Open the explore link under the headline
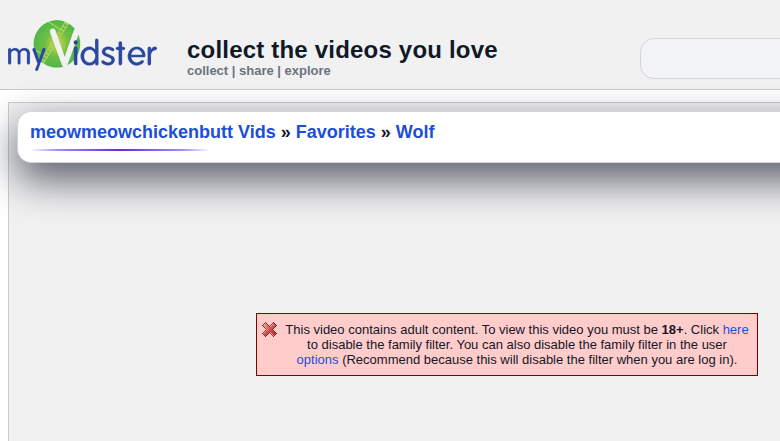This screenshot has width=780, height=441. click(x=307, y=71)
